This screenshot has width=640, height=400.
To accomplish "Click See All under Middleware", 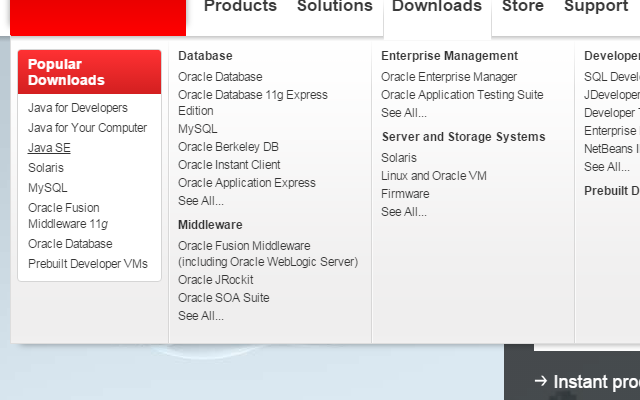I will [201, 316].
